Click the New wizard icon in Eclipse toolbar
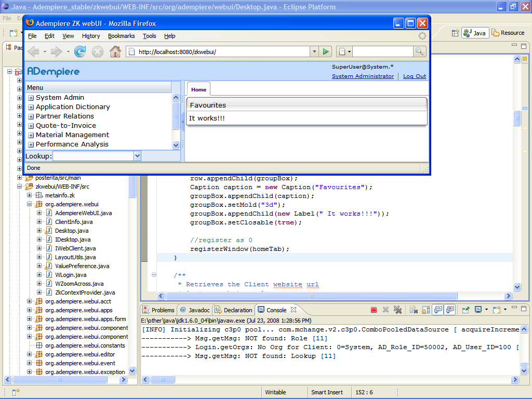Screen dimensions: 532x399 14,33
